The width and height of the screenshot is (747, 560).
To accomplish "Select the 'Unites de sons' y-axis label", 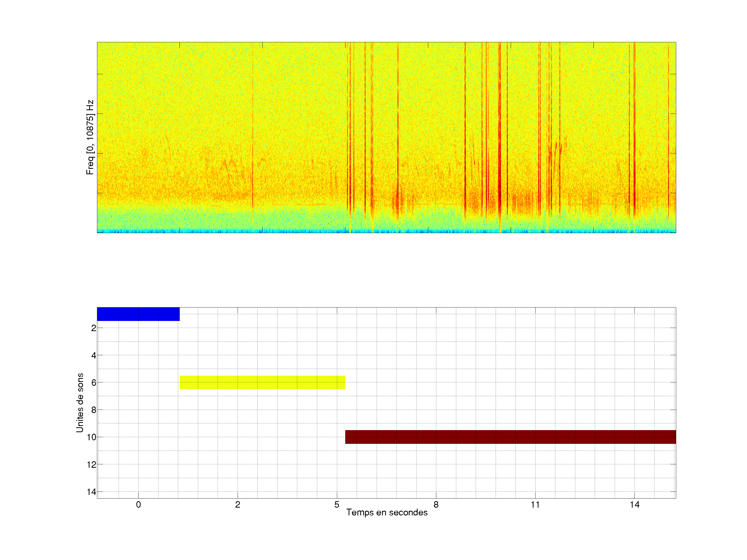I will [x=80, y=403].
